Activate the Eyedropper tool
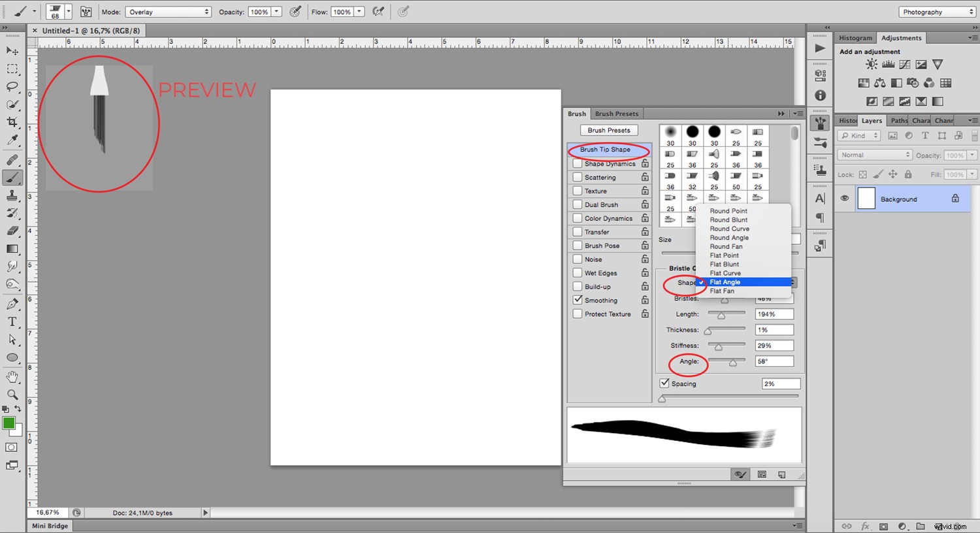This screenshot has height=533, width=980. (x=12, y=139)
